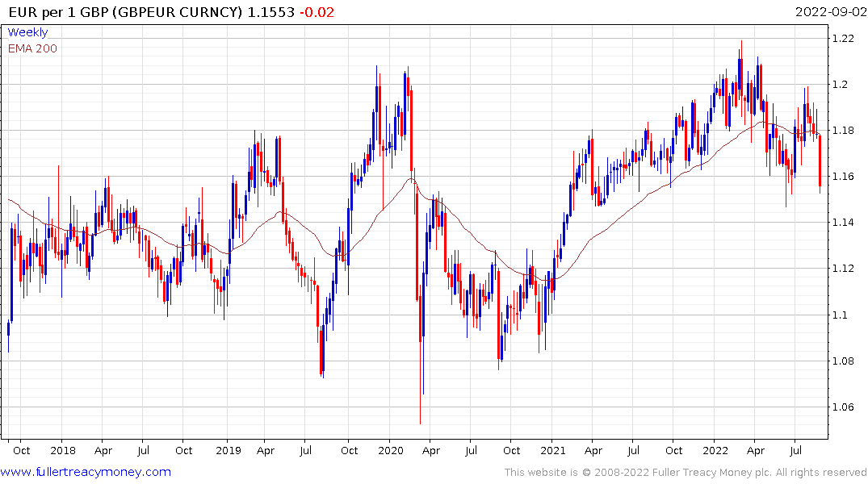Click the 1.08 price axis label

tap(843, 361)
